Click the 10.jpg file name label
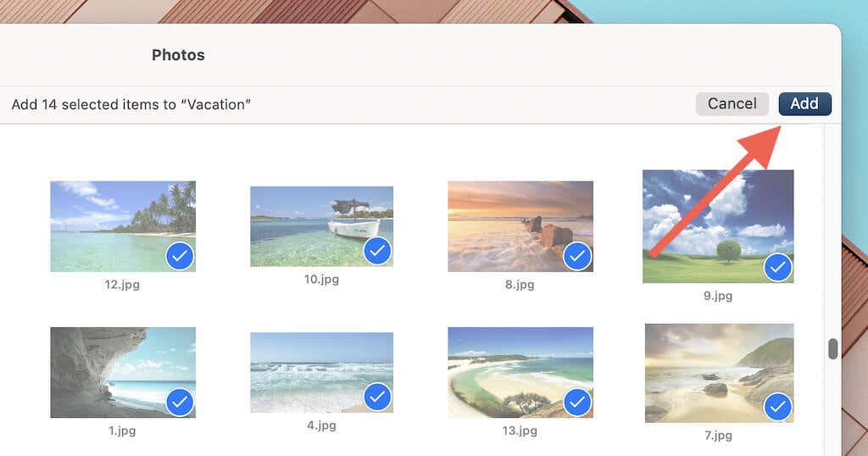Viewport: 868px width, 456px height. (321, 280)
